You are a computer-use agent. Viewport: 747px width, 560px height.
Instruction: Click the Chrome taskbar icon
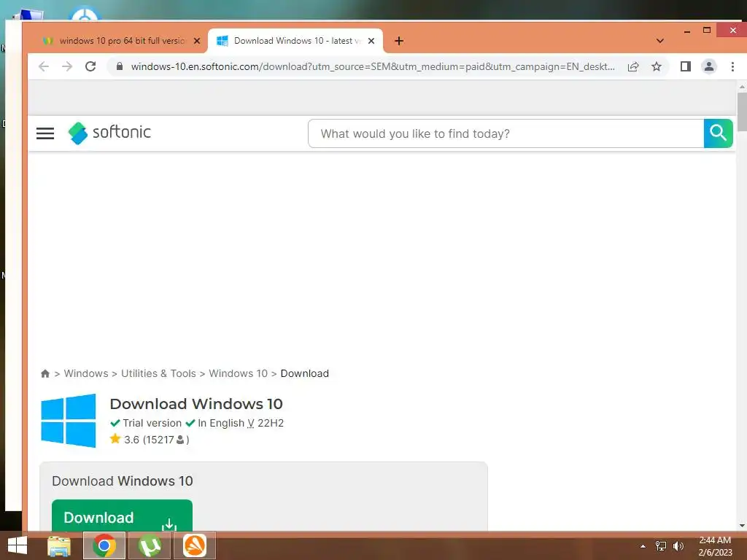click(x=104, y=545)
